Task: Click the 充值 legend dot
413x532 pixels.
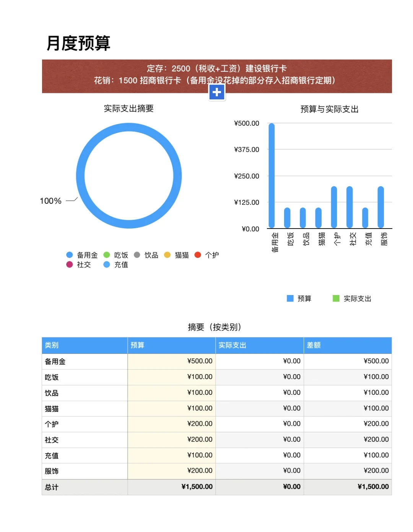Action: click(x=106, y=264)
